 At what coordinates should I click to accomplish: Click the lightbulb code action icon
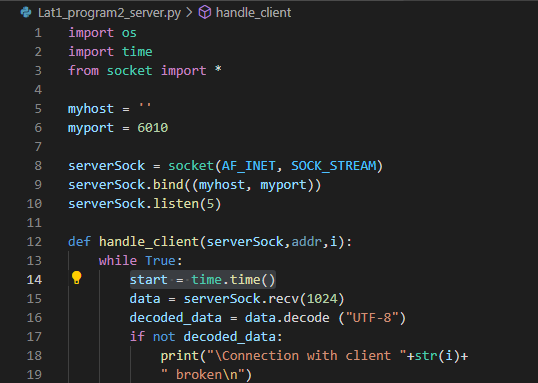77,278
